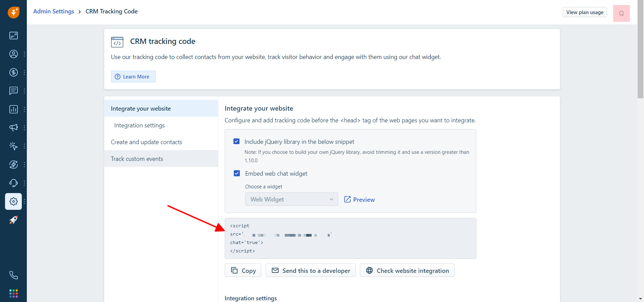
Task: Open widget Preview link
Action: (359, 199)
